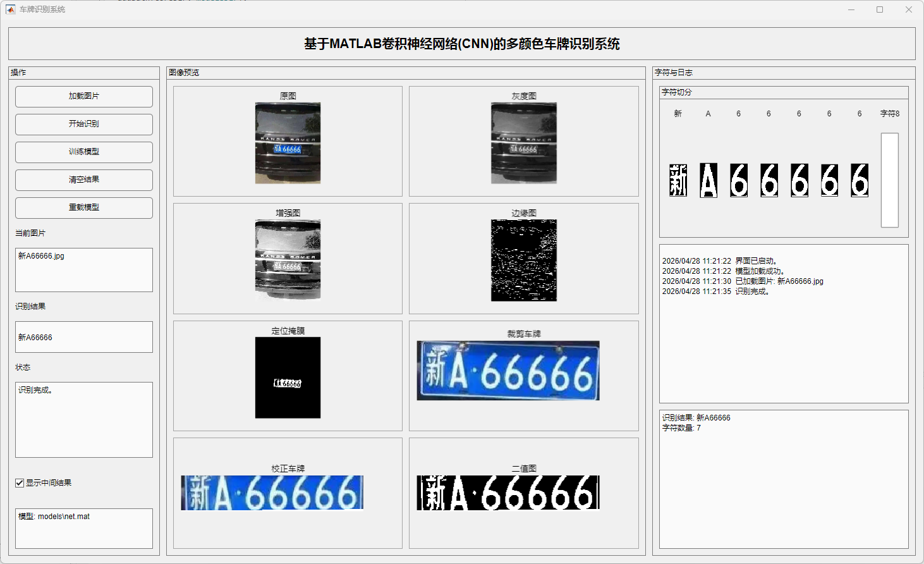Click the model path field
This screenshot has height=564, width=924.
[x=84, y=529]
